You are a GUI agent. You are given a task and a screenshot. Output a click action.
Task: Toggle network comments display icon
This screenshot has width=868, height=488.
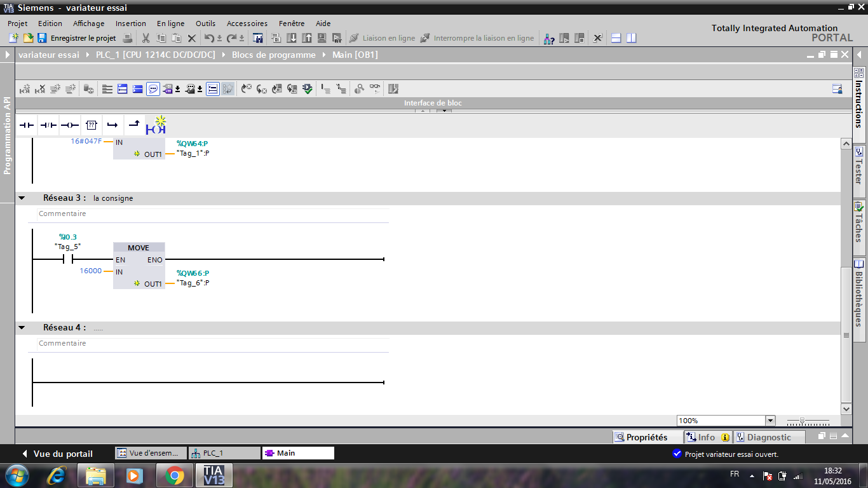coord(153,89)
